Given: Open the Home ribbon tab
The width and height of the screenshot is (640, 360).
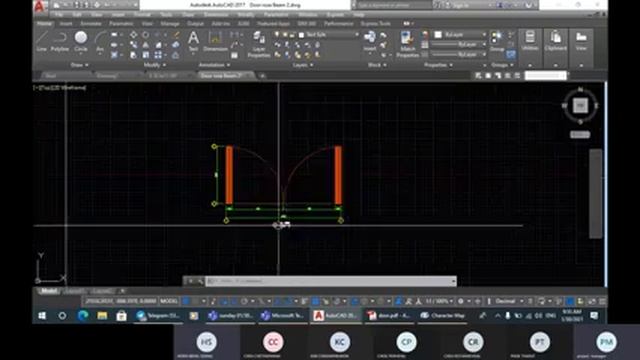Looking at the screenshot, I should (44, 24).
